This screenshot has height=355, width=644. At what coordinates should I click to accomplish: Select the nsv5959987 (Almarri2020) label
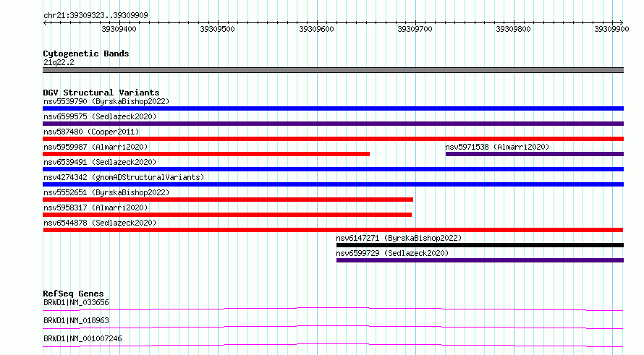pyautogui.click(x=96, y=147)
